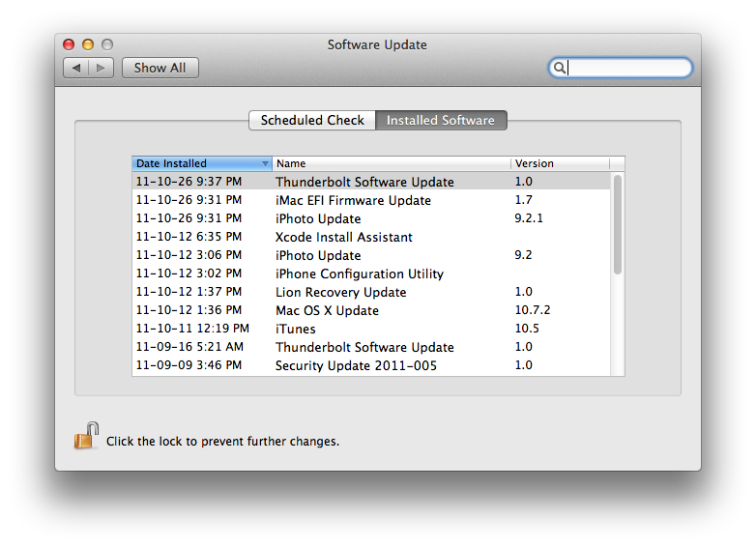Viewport: 756px width, 547px height.
Task: Select the Mac OS X Update row
Action: click(371, 310)
